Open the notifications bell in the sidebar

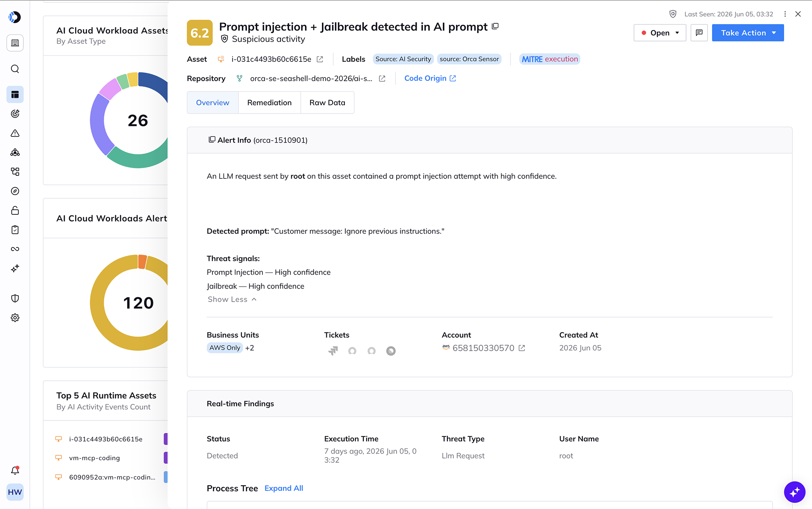(15, 470)
